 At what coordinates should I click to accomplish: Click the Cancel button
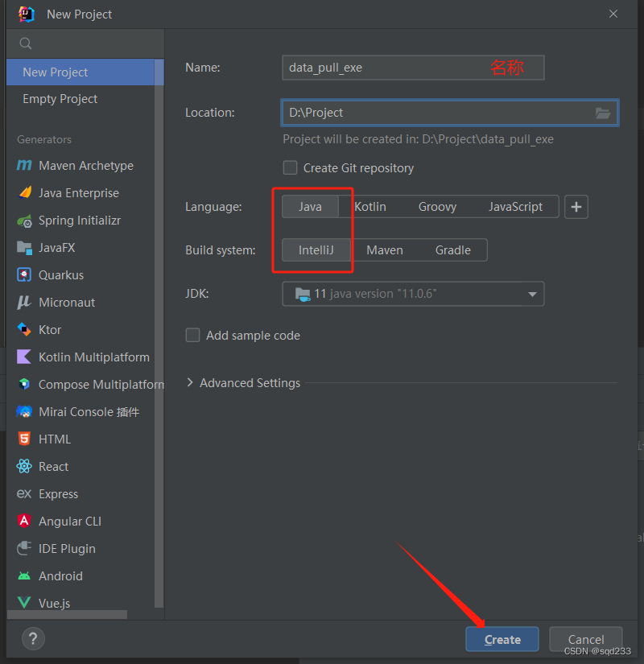(586, 639)
